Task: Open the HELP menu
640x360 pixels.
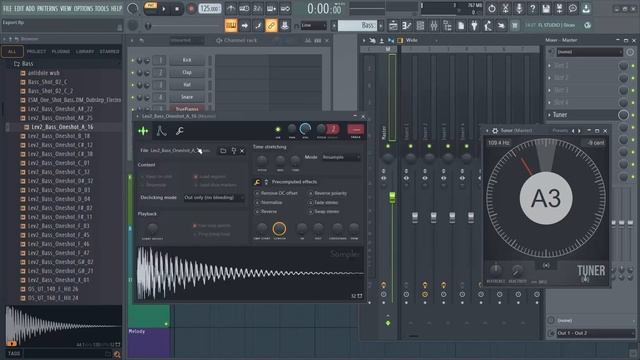Action: tap(116, 9)
